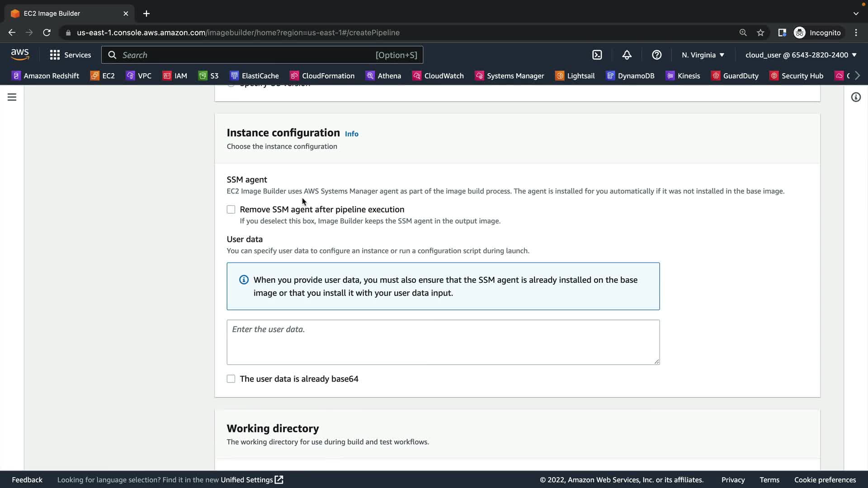Image resolution: width=868 pixels, height=488 pixels.
Task: Open AWS CloudShell icon in header
Action: click(597, 55)
